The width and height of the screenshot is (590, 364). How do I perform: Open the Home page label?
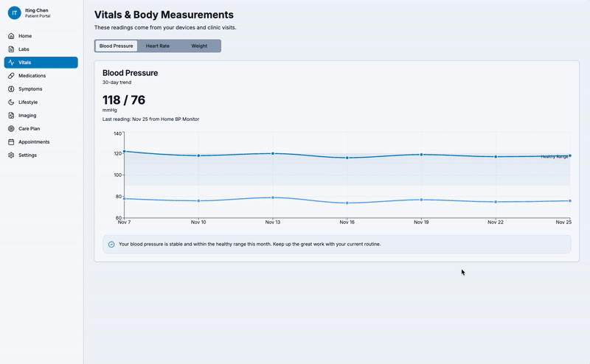[x=25, y=36]
